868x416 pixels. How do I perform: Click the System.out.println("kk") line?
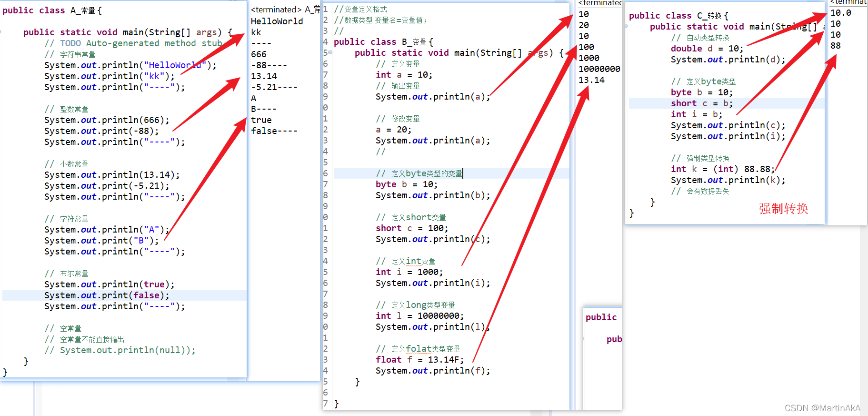[x=110, y=76]
